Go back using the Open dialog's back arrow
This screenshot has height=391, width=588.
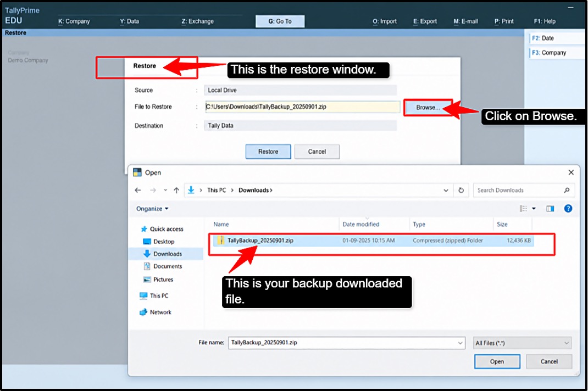tap(137, 191)
